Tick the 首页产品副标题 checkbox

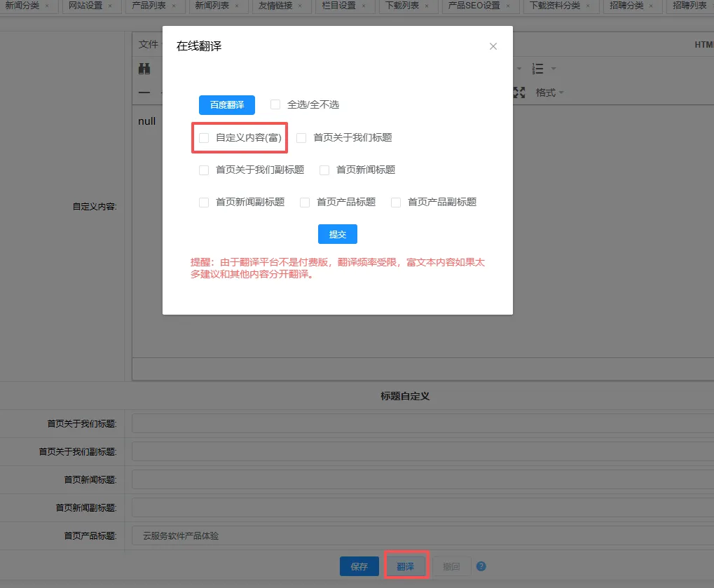tap(396, 202)
